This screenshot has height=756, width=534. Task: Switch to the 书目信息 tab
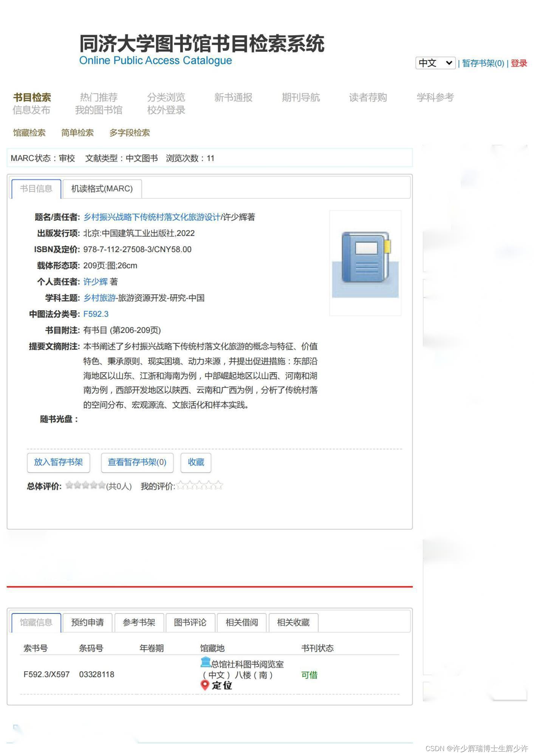(x=36, y=189)
